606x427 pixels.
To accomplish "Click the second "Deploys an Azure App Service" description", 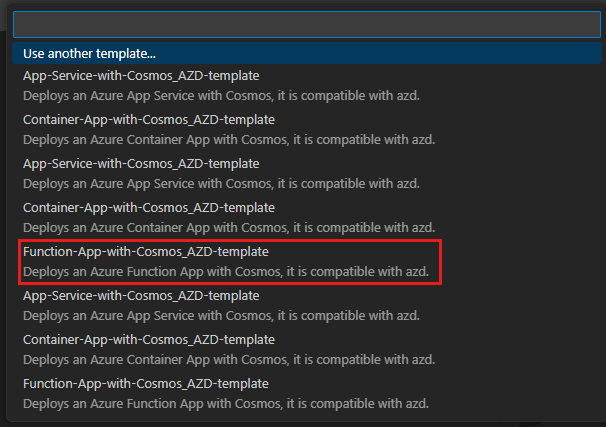I will tap(222, 184).
